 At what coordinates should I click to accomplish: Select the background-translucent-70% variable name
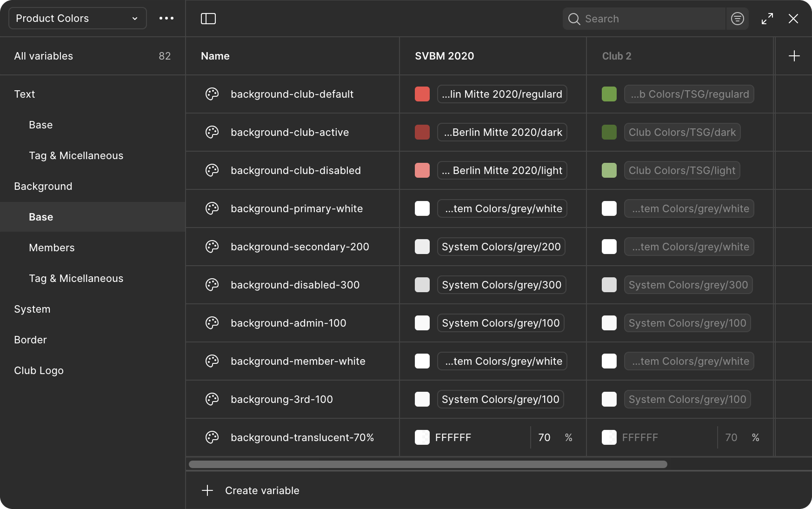(x=302, y=437)
